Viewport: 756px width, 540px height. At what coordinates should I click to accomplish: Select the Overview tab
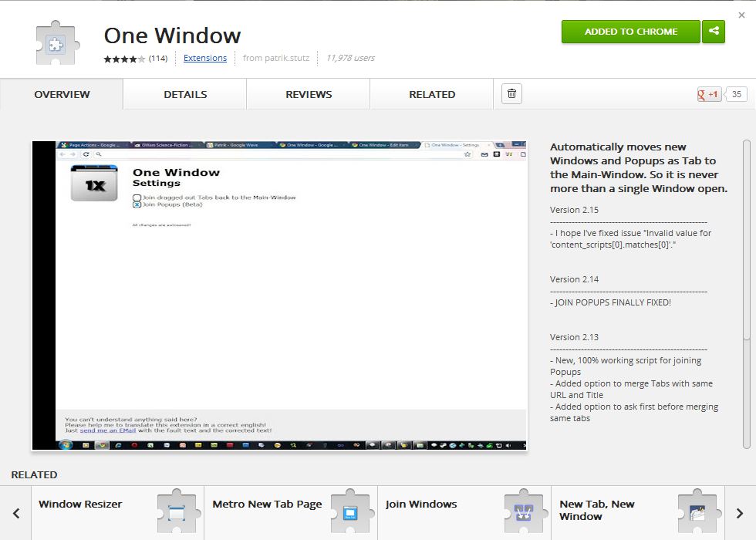62,94
